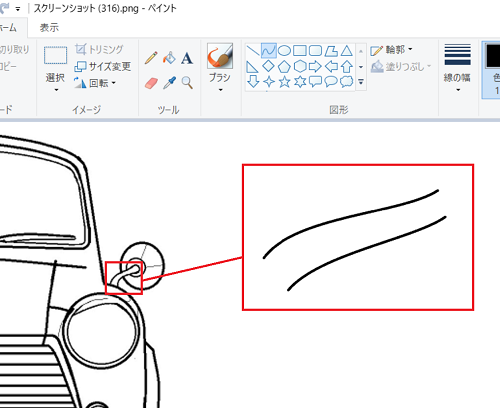Click the トリミング crop button
Screen dimensions: 500x408
(x=99, y=49)
